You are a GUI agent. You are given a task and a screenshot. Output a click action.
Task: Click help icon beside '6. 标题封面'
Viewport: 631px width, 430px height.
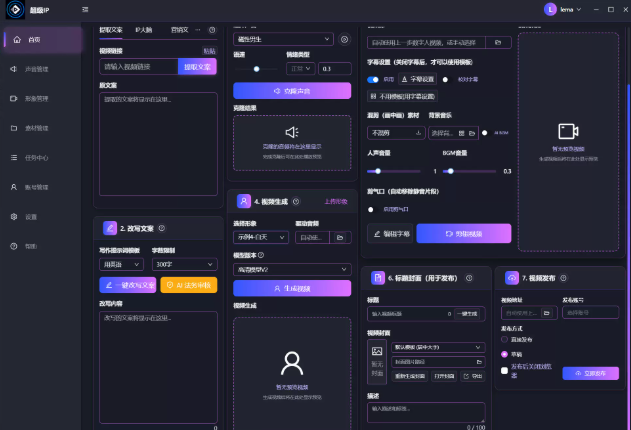click(x=469, y=278)
